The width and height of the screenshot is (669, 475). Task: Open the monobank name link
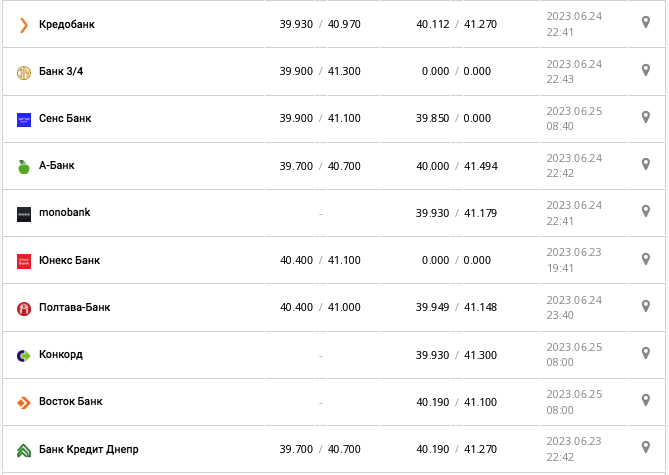(x=65, y=212)
